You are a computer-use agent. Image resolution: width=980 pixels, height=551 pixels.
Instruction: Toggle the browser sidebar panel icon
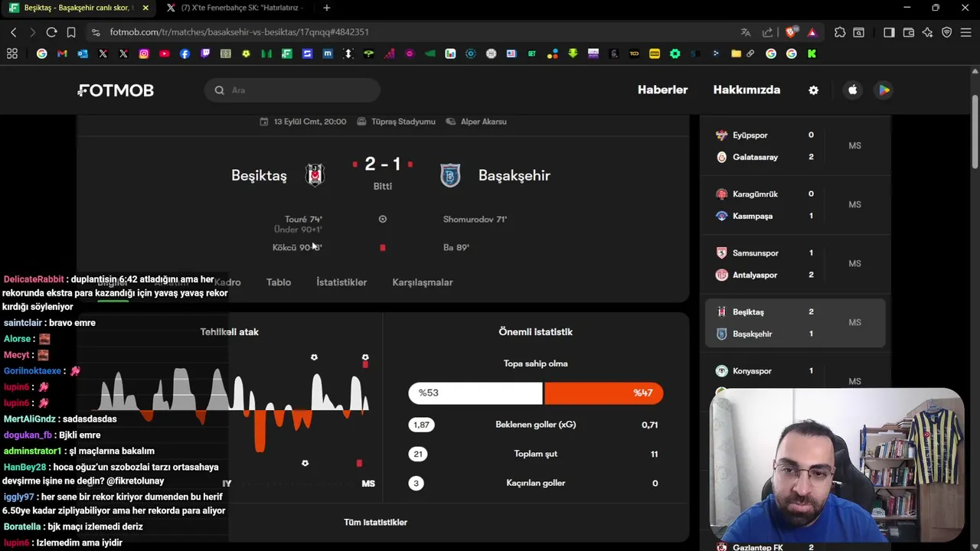point(889,32)
